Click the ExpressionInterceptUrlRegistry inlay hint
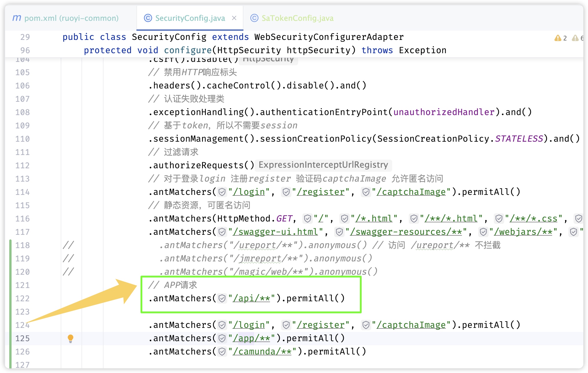Image resolution: width=588 pixels, height=373 pixels. point(323,165)
